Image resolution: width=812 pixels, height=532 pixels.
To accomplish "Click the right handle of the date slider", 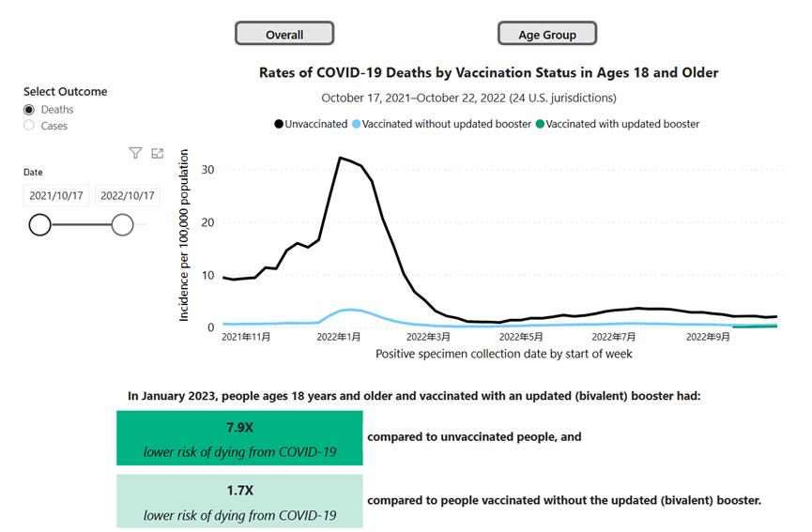I will pyautogui.click(x=122, y=225).
